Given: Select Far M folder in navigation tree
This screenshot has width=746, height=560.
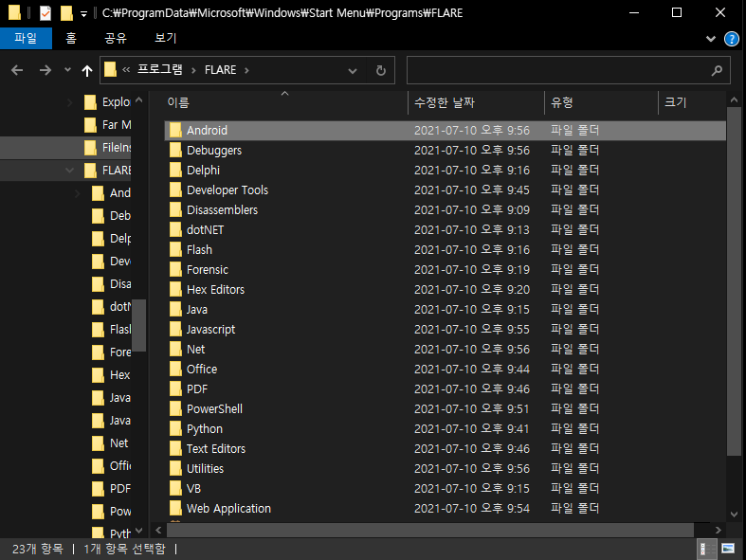Looking at the screenshot, I should (x=107, y=125).
